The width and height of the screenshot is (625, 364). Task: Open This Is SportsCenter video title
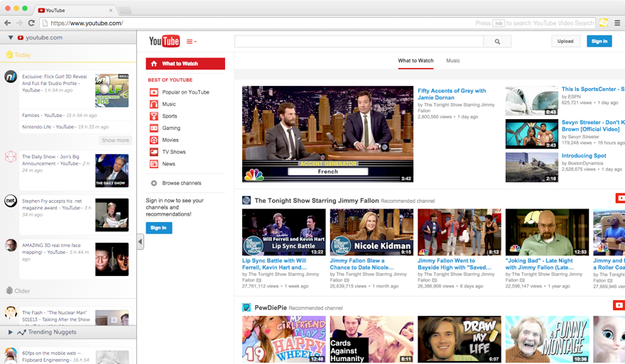click(593, 89)
